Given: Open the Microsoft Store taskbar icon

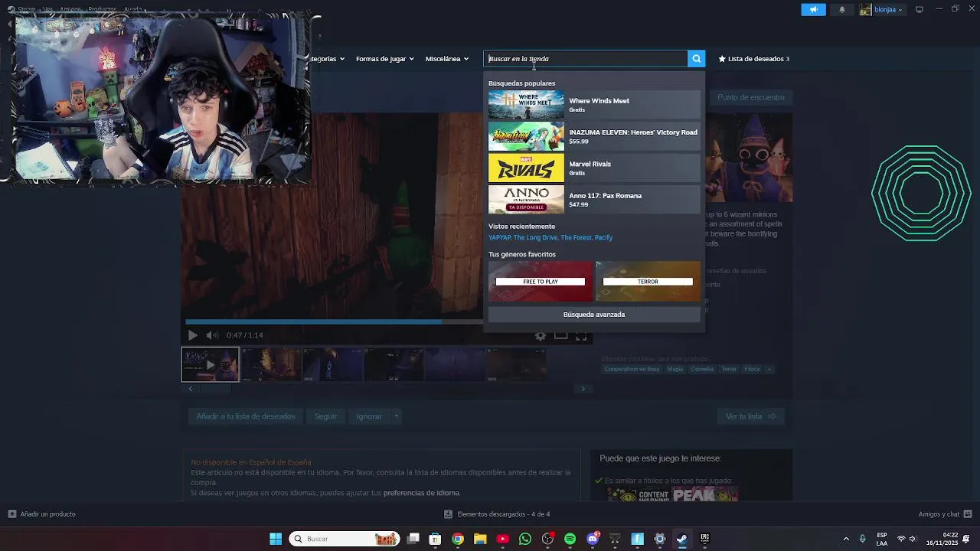Looking at the screenshot, I should (436, 539).
